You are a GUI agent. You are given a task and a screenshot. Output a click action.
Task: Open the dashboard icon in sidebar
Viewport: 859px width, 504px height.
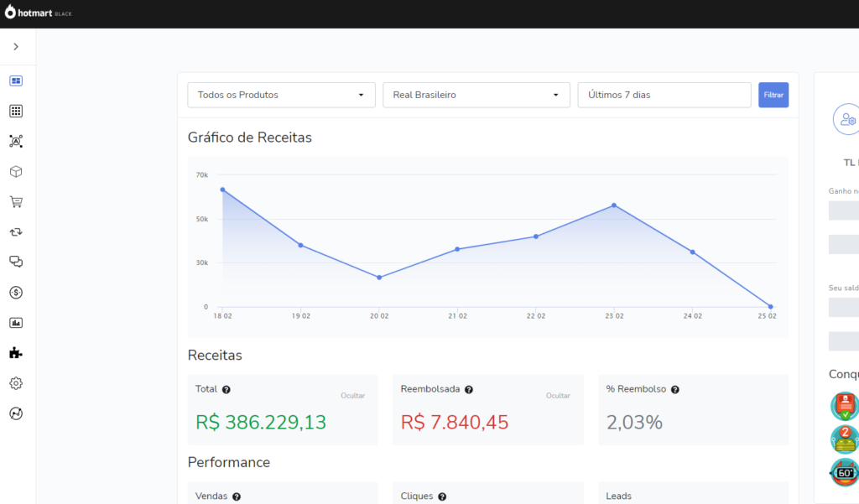click(x=16, y=81)
